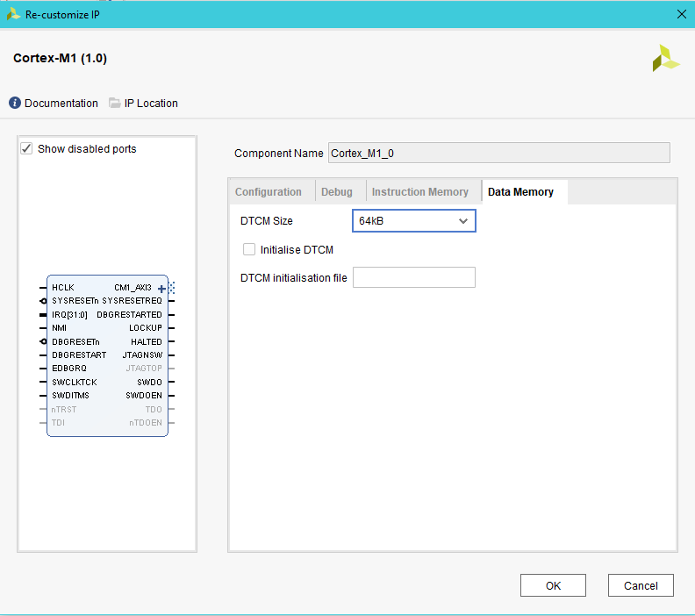695x616 pixels.
Task: Select the DBGRESETn port label
Action: [75, 341]
